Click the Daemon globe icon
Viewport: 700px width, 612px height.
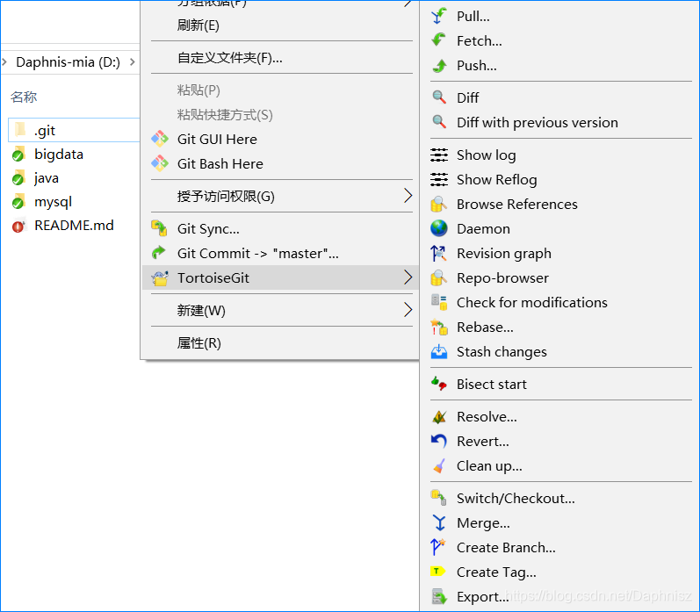(x=439, y=228)
